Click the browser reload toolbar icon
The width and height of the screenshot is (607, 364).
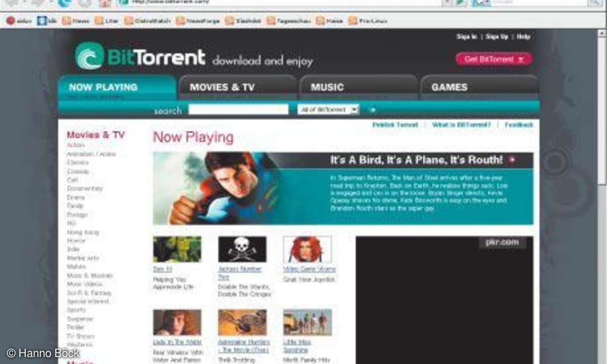pos(64,3)
